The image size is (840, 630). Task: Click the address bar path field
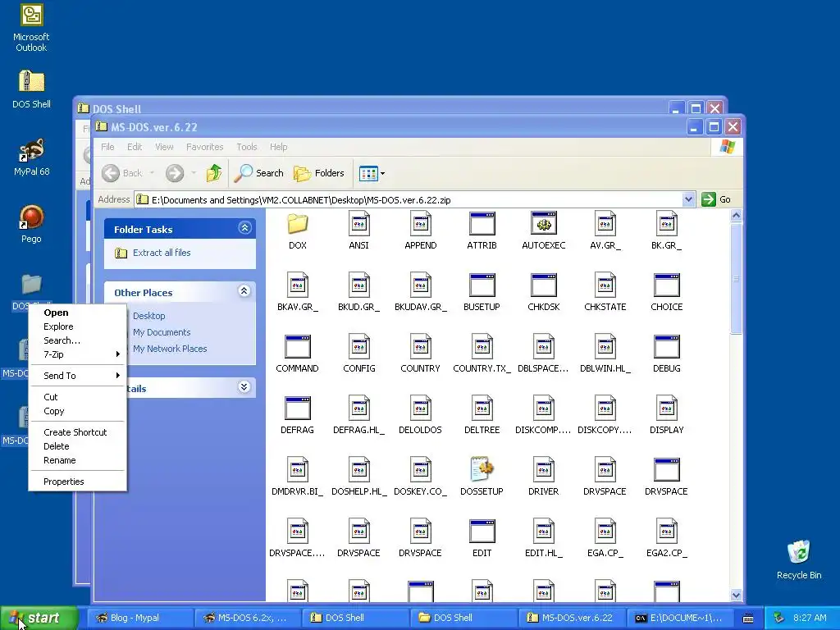click(409, 200)
